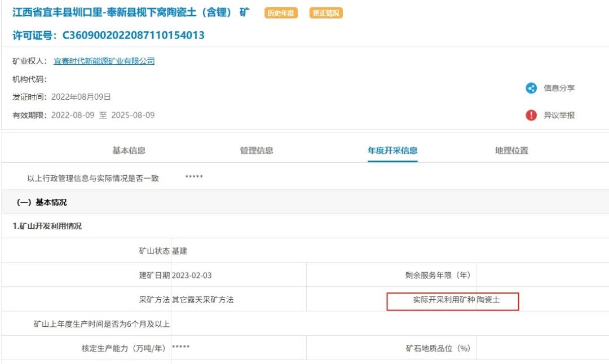Click the 信息分享 text link
This screenshot has height=364, width=609.
559,88
